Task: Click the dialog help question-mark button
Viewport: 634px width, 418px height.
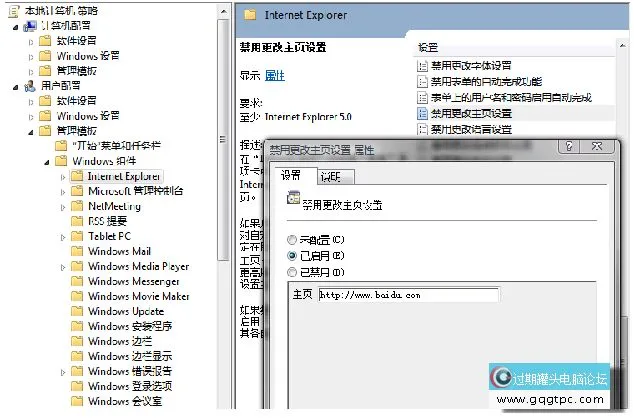Action: point(569,146)
